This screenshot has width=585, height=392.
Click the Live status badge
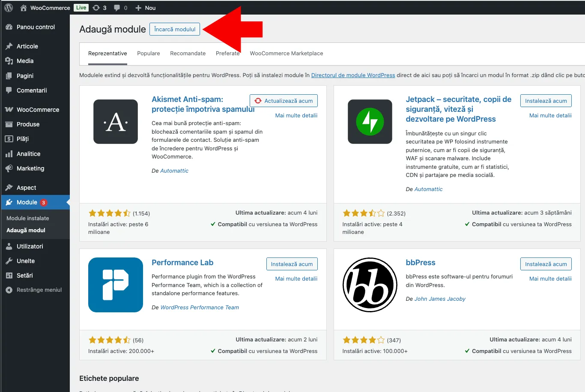click(x=81, y=8)
